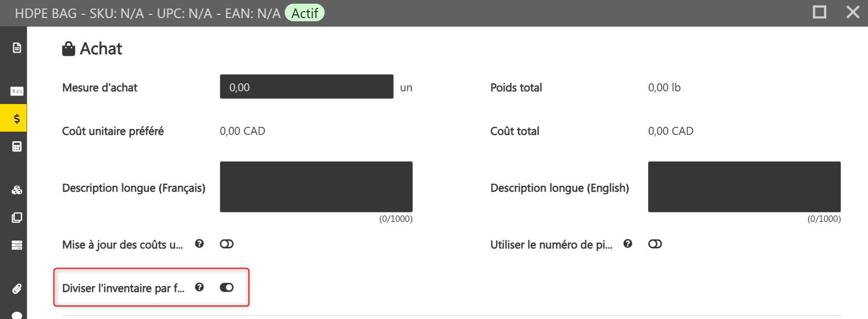Click the Mesure d'achat input field
The width and height of the screenshot is (868, 319).
point(307,87)
